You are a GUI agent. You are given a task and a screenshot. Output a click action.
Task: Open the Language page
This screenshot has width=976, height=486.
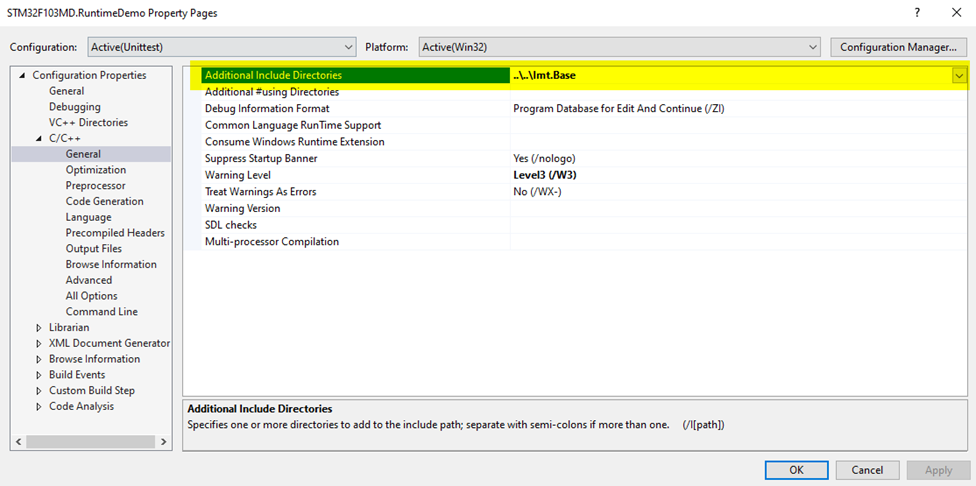(88, 217)
